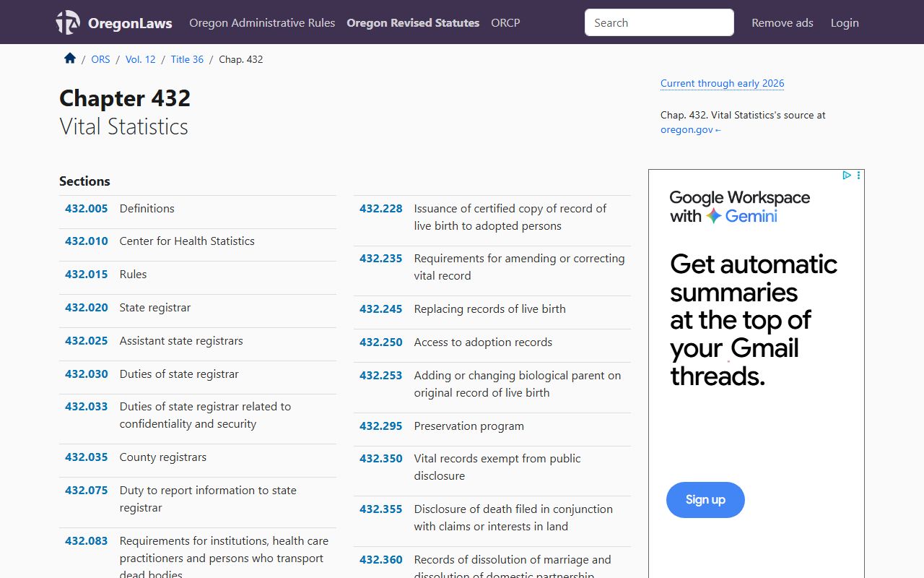Image resolution: width=924 pixels, height=578 pixels.
Task: Open section 432.250 Access to adoption records
Action: [x=381, y=342]
